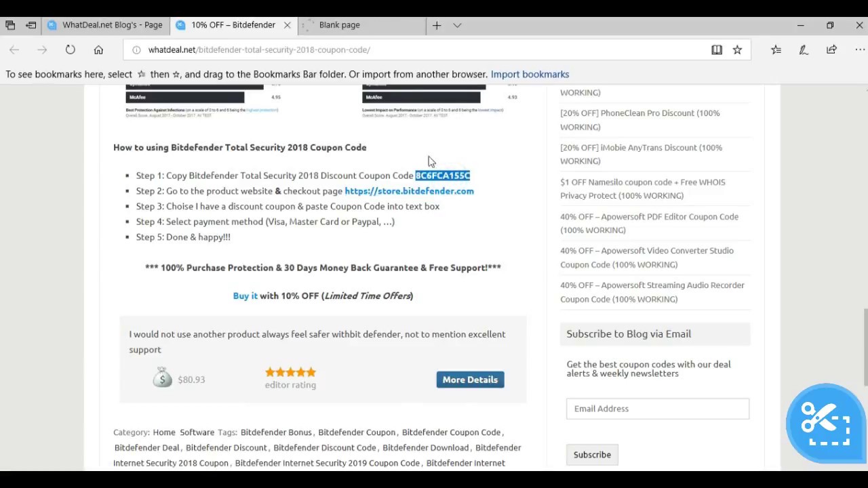Open iMobie AnyTrans Discount sidebar link

pyautogui.click(x=641, y=155)
